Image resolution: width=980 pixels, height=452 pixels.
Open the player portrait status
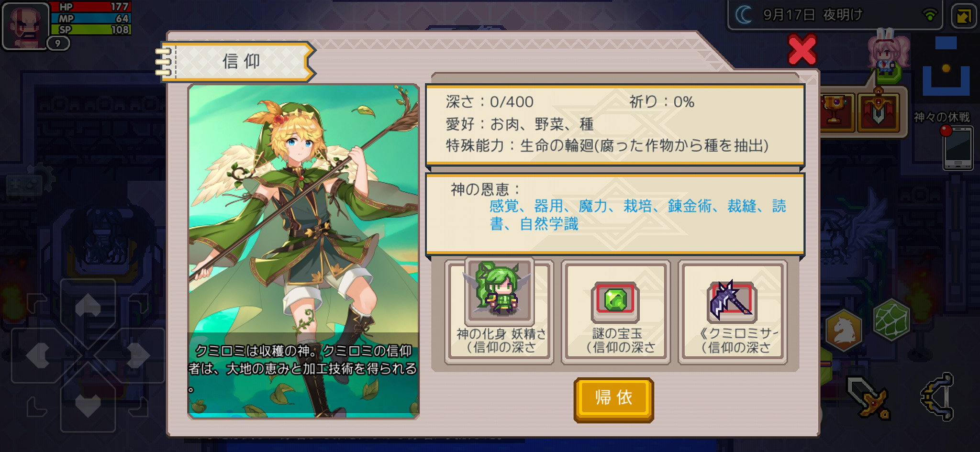(26, 25)
